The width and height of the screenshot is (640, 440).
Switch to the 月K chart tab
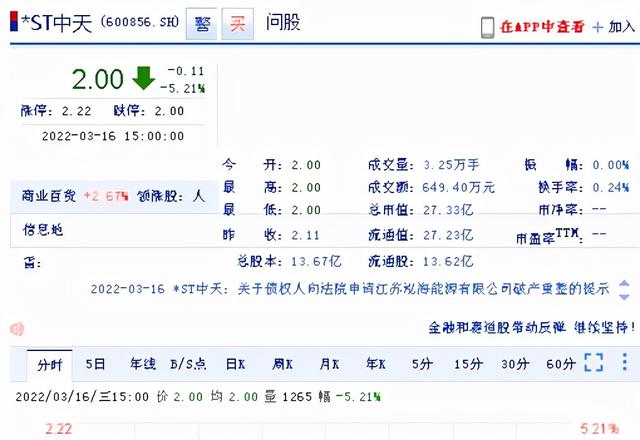pos(329,364)
